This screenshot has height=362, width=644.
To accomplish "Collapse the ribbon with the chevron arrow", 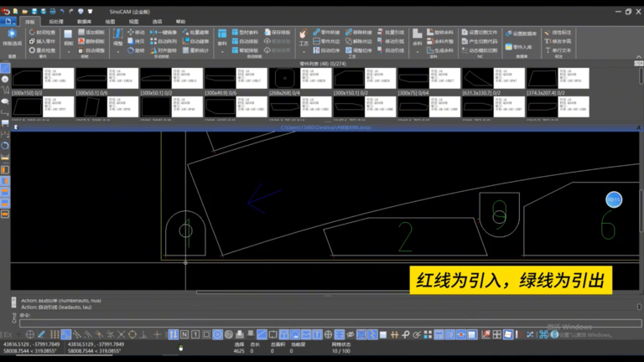I will tap(639, 57).
